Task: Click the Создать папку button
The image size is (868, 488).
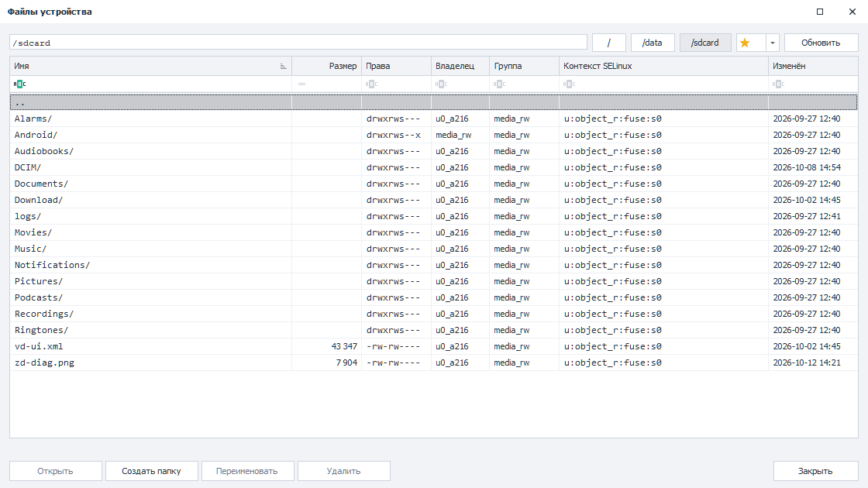Action: [x=151, y=471]
